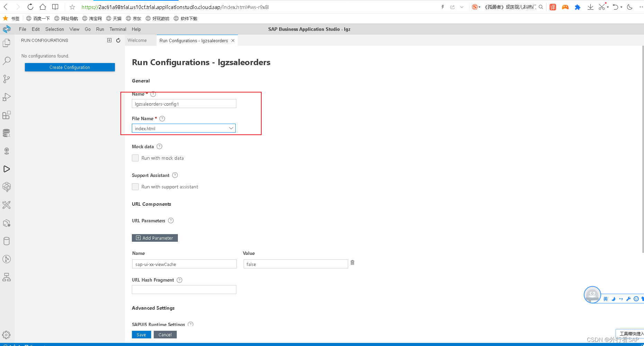Open the Run Configurations play icon in the sidebar
The width and height of the screenshot is (644, 346).
(7, 169)
